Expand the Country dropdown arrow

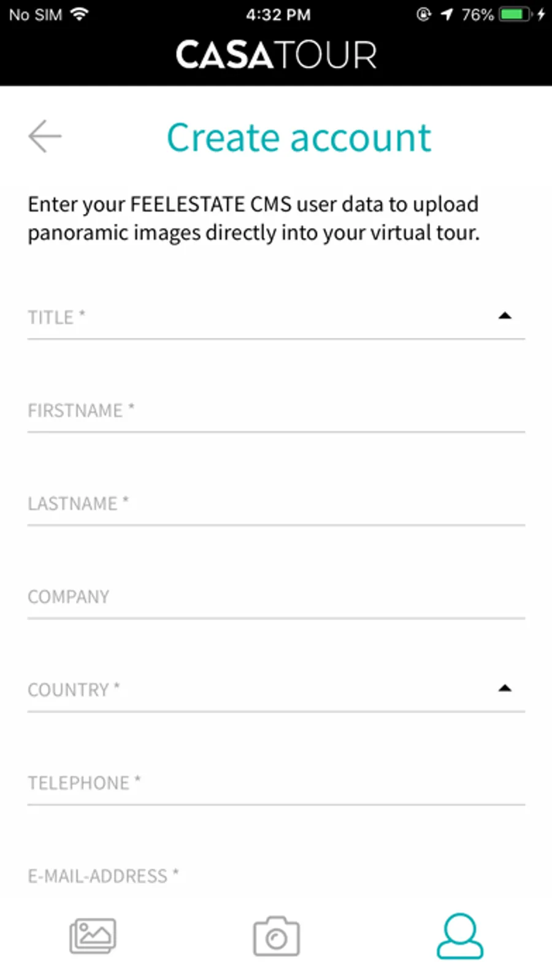pos(505,689)
